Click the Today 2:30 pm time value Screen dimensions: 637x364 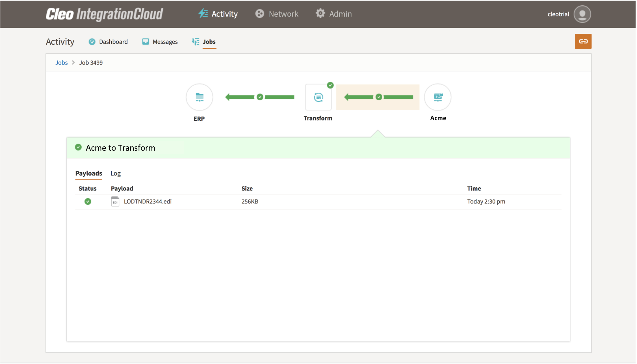tap(486, 201)
